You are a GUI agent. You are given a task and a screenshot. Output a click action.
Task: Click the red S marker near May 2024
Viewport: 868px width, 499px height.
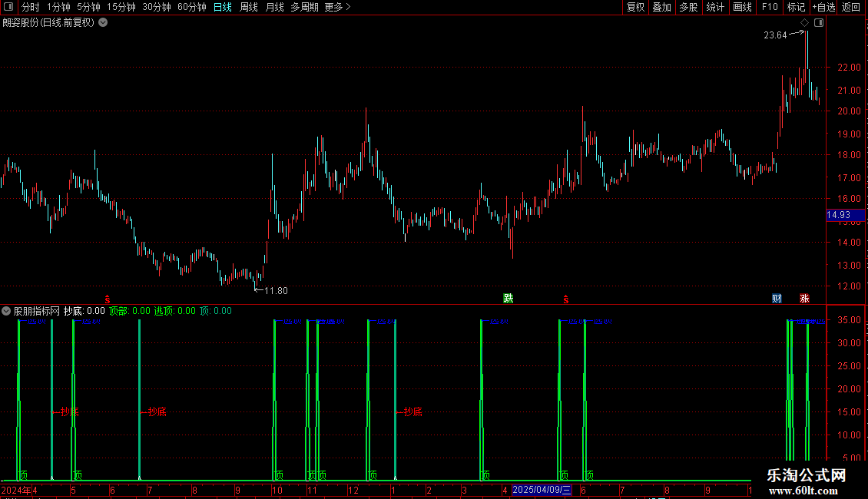coord(108,299)
